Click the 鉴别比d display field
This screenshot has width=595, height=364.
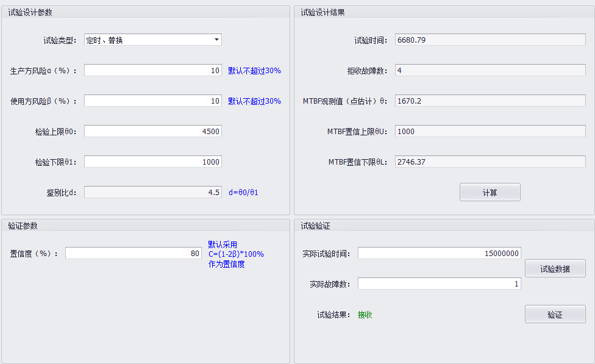tap(152, 191)
